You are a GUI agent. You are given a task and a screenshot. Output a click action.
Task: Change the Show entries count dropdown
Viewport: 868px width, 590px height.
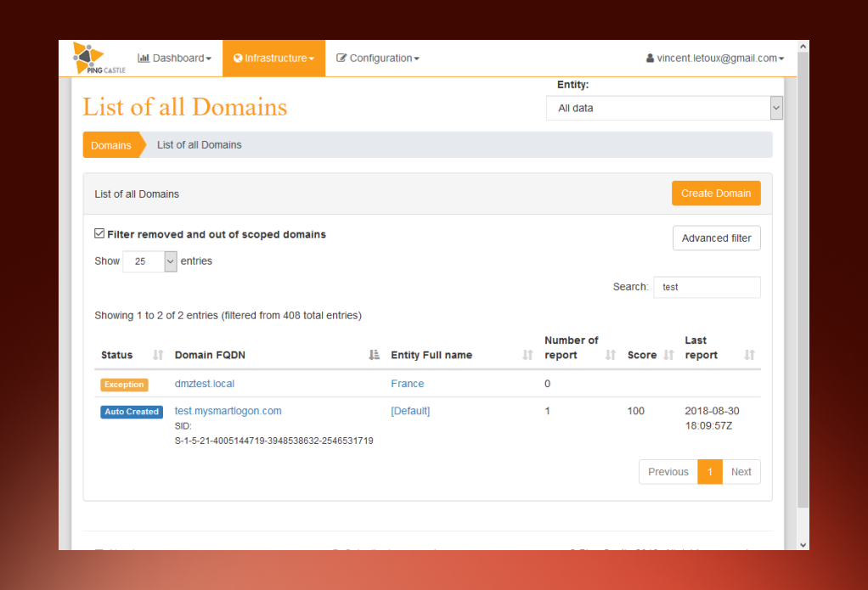pyautogui.click(x=149, y=261)
